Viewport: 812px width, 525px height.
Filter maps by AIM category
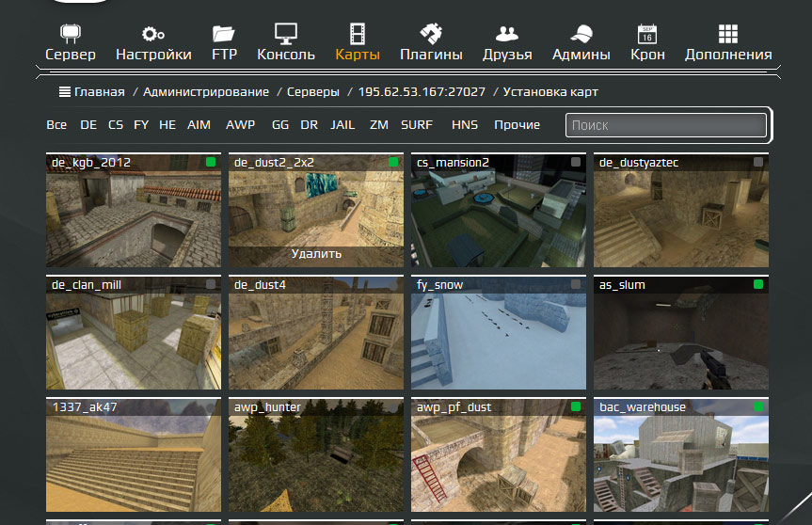coord(199,125)
